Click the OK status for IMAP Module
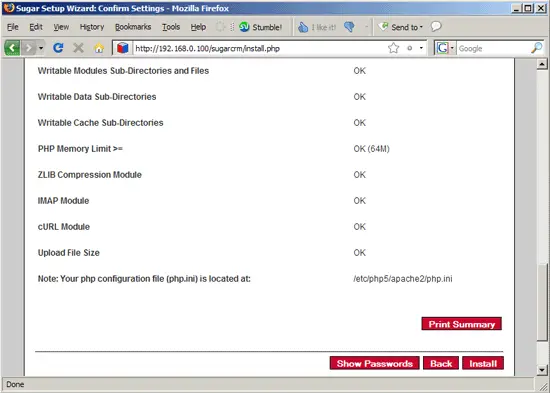This screenshot has height=393, width=550. pyautogui.click(x=360, y=201)
